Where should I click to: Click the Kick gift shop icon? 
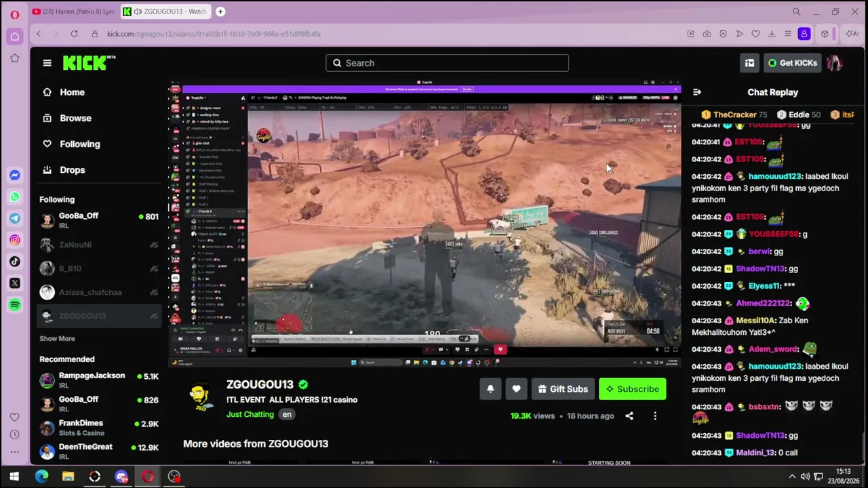[749, 63]
